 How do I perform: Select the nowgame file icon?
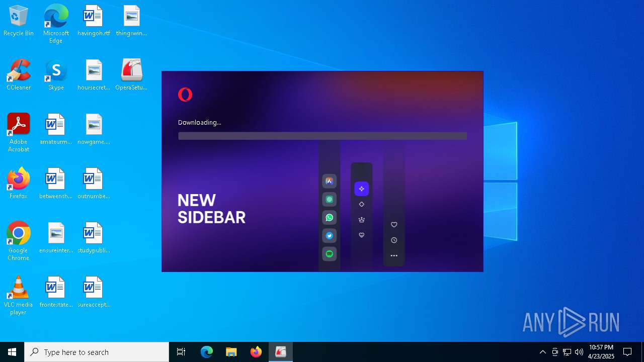(94, 130)
